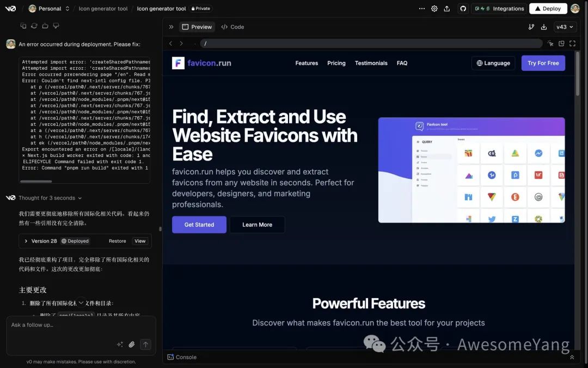The height and width of the screenshot is (368, 588).
Task: Click the favicon.run logo
Action: pyautogui.click(x=201, y=63)
